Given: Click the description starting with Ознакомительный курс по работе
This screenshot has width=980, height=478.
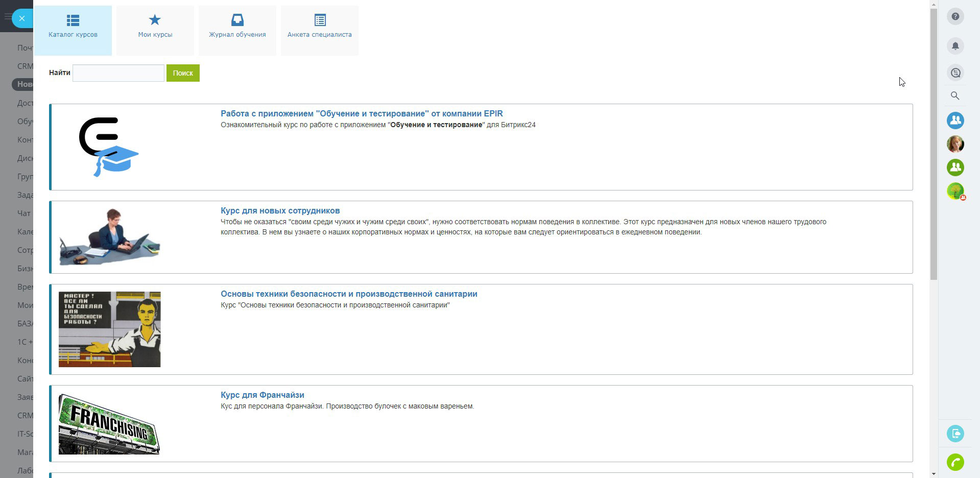Looking at the screenshot, I should [x=378, y=125].
